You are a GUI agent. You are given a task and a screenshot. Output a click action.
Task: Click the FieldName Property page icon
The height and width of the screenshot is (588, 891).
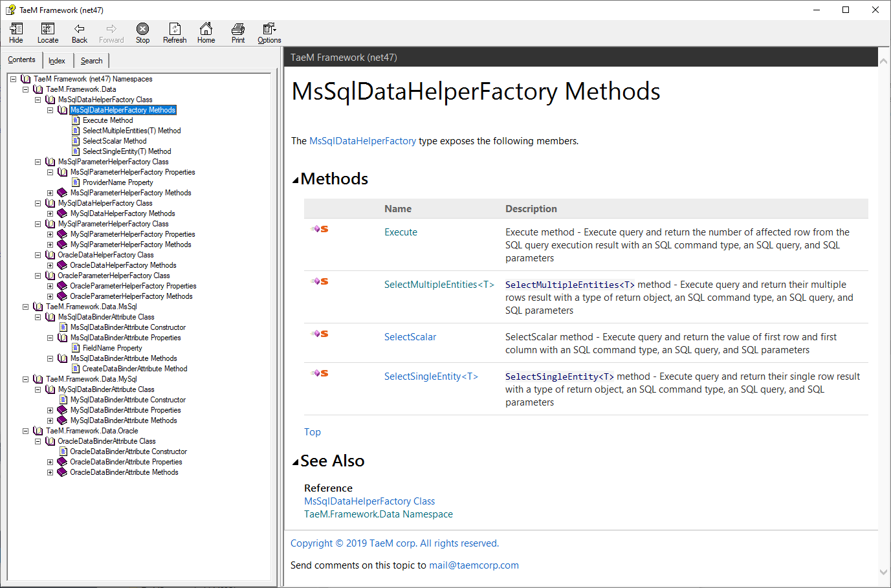pos(76,348)
